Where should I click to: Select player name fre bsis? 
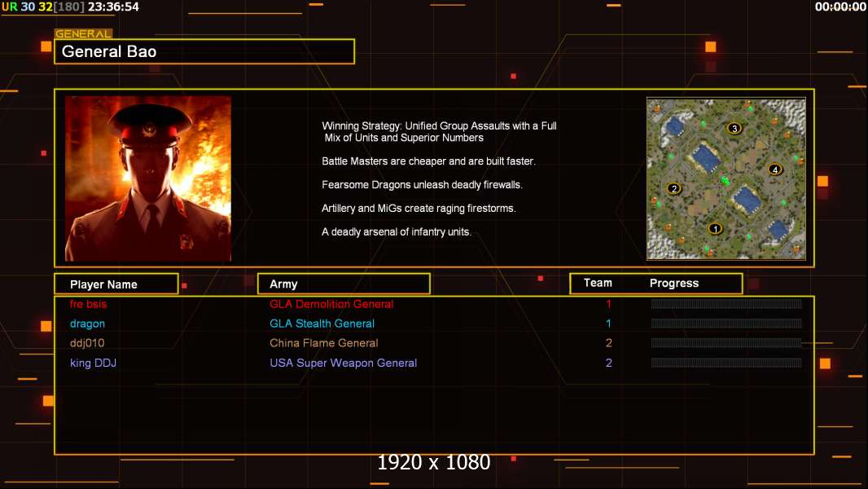(x=88, y=304)
